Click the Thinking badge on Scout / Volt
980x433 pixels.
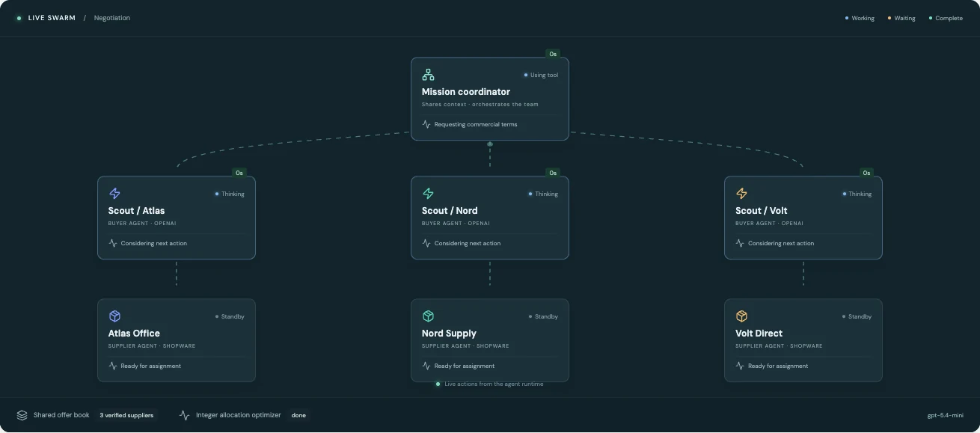click(857, 194)
